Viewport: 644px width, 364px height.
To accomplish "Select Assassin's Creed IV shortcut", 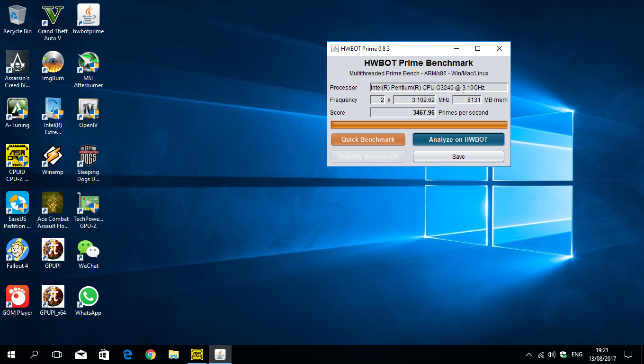I will (x=18, y=70).
